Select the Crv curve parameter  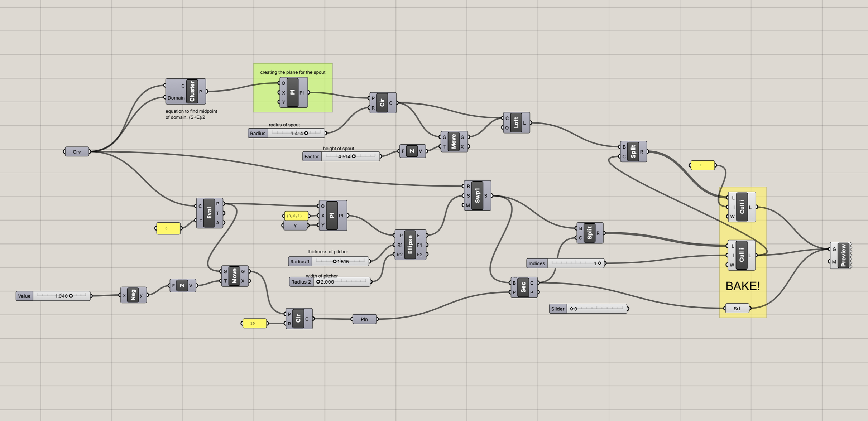[77, 151]
